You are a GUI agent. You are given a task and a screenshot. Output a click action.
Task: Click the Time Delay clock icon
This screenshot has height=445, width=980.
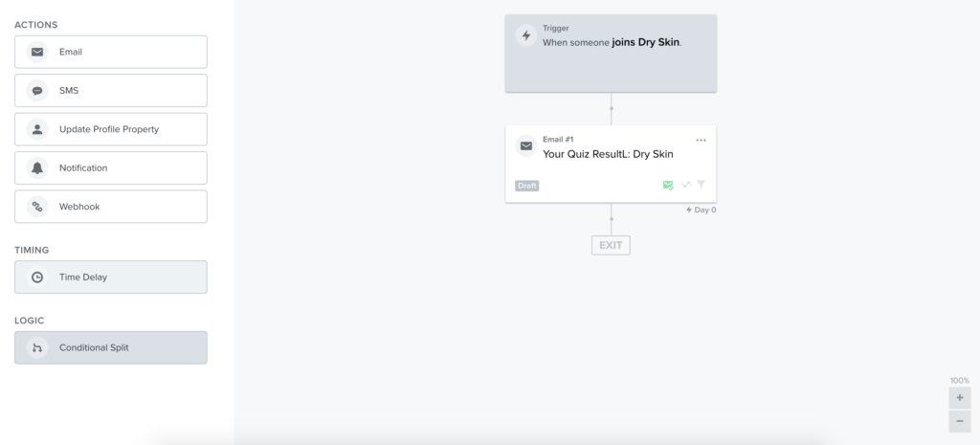[x=37, y=278]
